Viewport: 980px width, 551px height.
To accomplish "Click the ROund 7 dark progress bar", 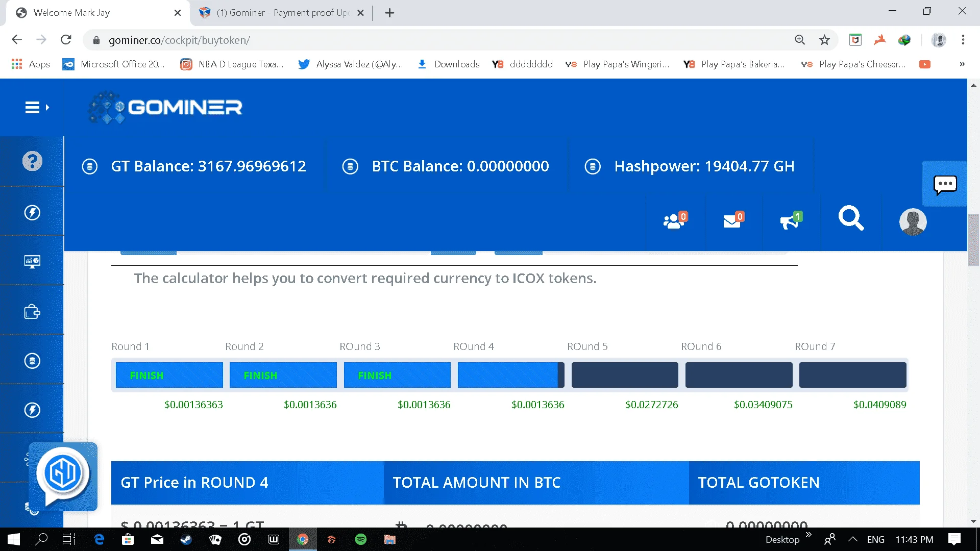I will [853, 375].
